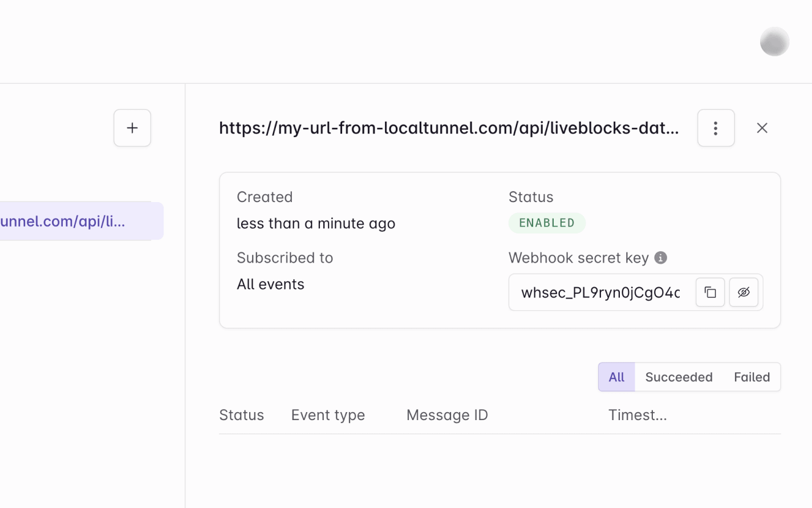Sort by the Event type column
Viewport: 812px width, 508px height.
point(328,415)
